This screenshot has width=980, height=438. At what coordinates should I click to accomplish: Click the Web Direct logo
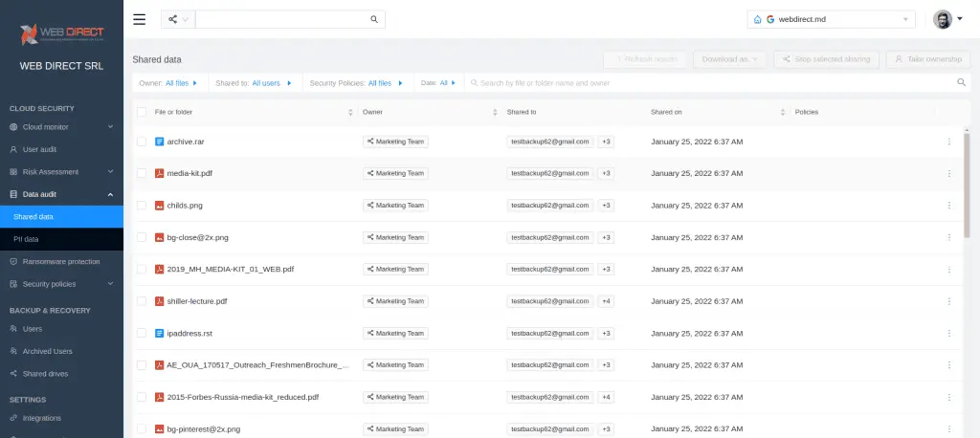[x=62, y=33]
